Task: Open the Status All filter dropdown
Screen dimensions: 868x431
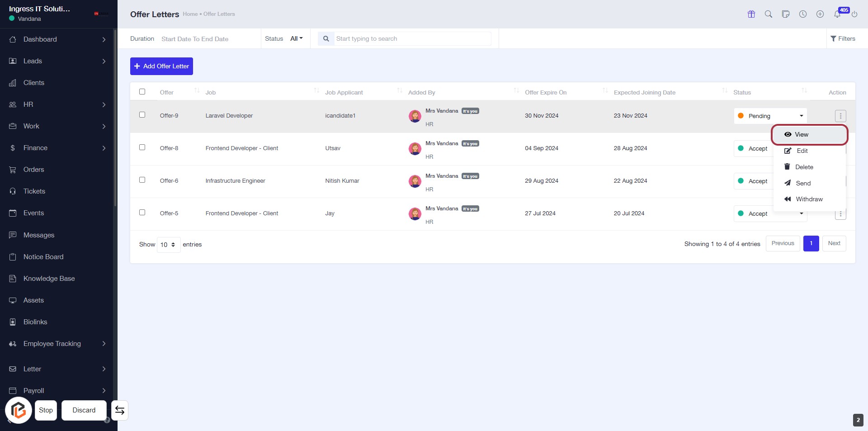Action: [296, 39]
